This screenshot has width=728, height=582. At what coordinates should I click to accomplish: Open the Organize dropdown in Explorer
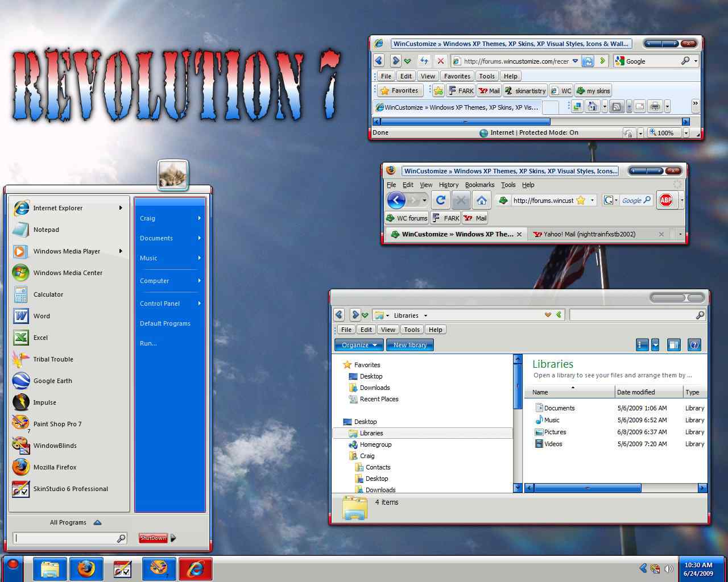[359, 344]
